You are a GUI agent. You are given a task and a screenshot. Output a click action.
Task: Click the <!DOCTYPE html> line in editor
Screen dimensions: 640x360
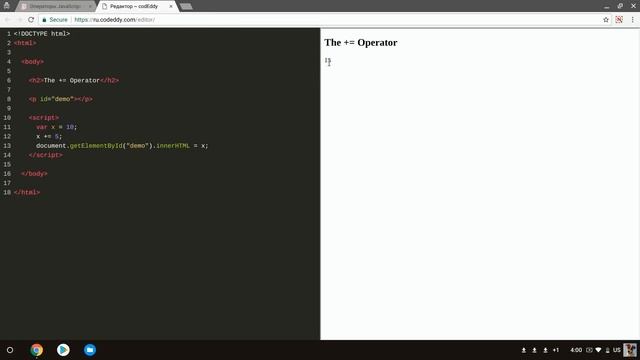click(42, 33)
